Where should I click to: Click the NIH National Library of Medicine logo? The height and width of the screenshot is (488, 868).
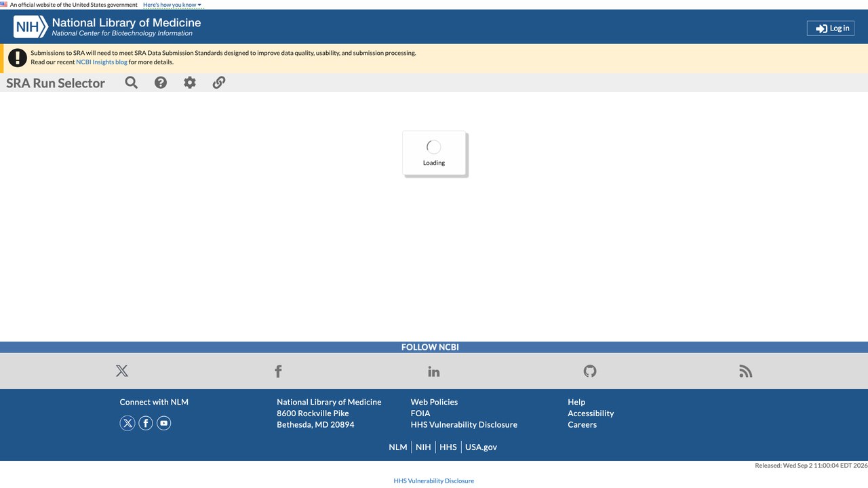107,27
